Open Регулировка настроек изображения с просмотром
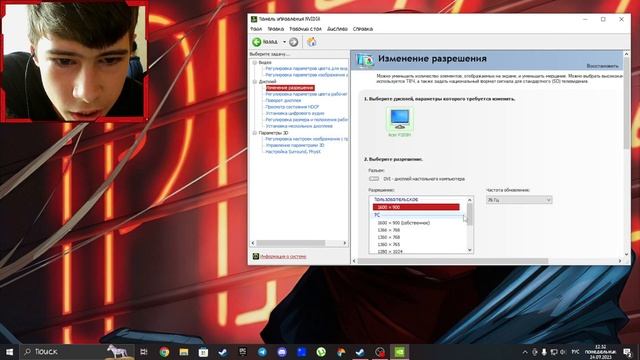640x360 pixels. pyautogui.click(x=307, y=139)
